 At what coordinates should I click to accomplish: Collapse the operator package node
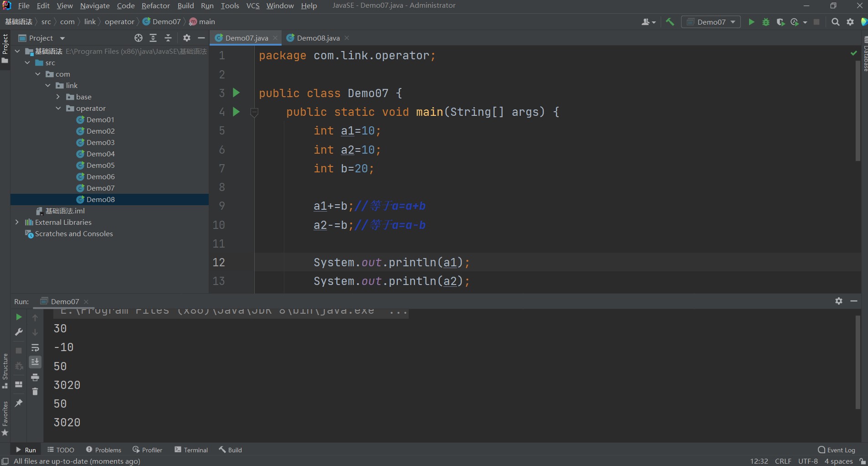(58, 108)
